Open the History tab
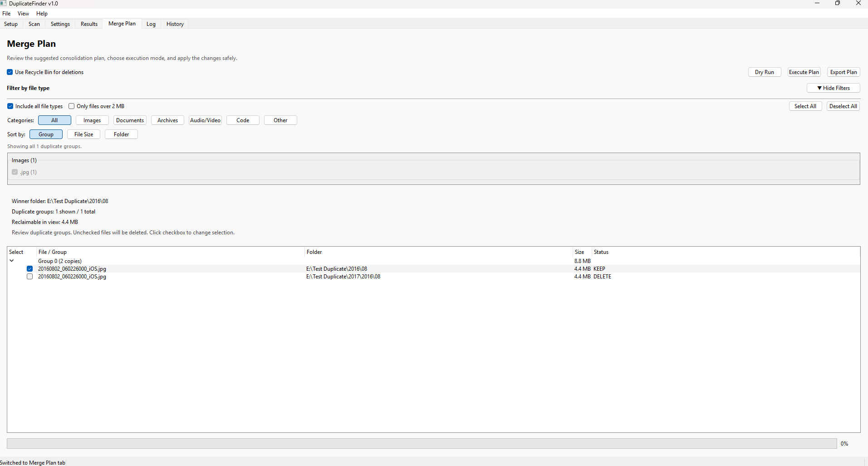The height and width of the screenshot is (466, 868). tap(175, 24)
